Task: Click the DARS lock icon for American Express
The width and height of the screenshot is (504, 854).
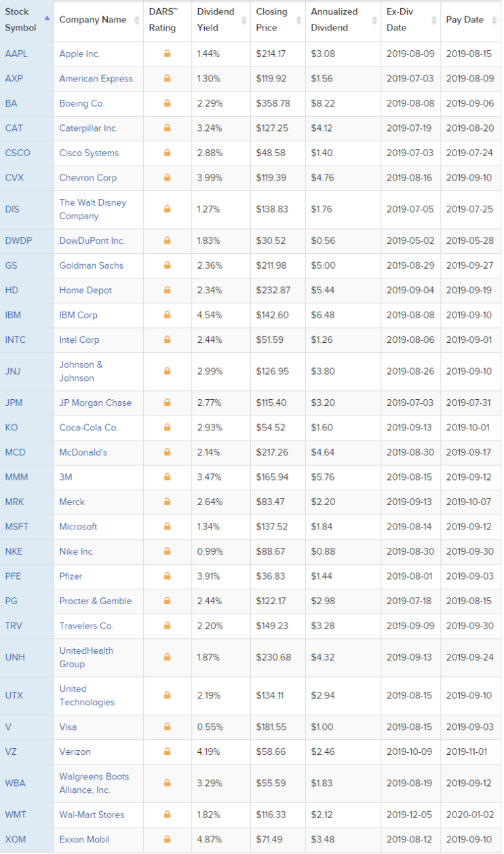Action: tap(168, 79)
